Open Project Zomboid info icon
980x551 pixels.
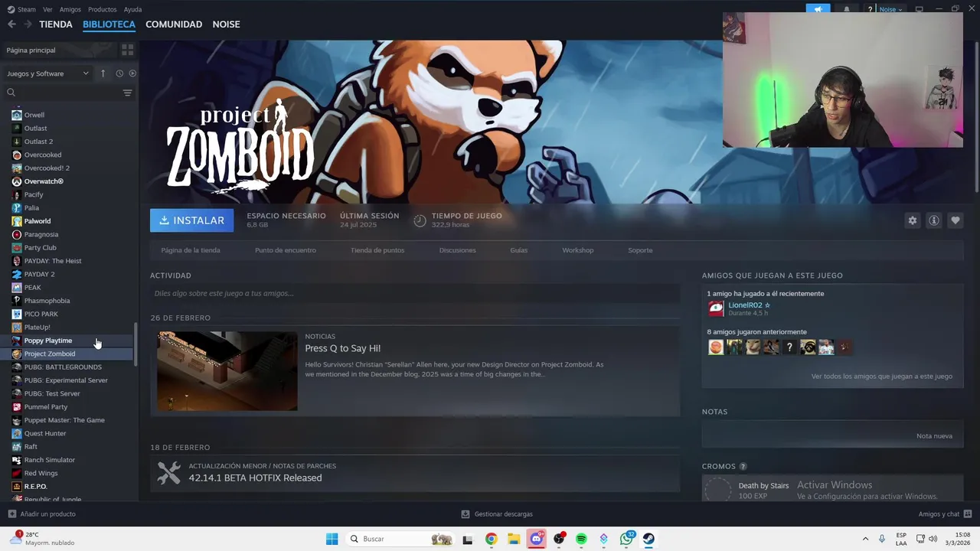tap(933, 220)
